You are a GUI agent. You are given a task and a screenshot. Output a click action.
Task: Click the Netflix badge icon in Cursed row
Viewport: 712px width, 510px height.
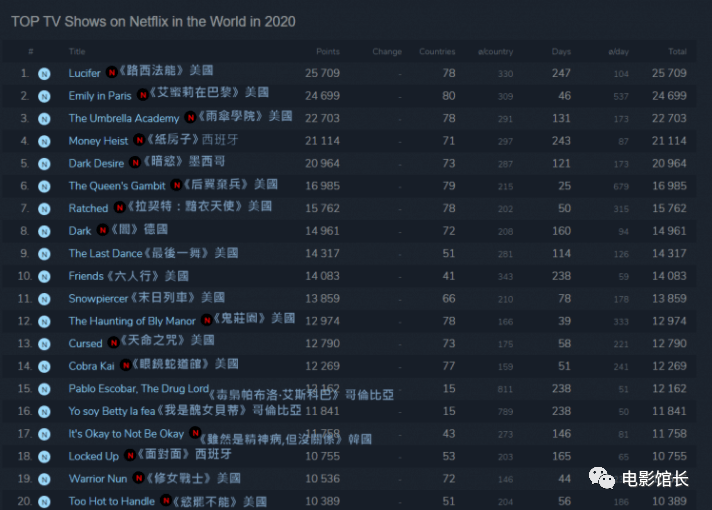(44, 344)
